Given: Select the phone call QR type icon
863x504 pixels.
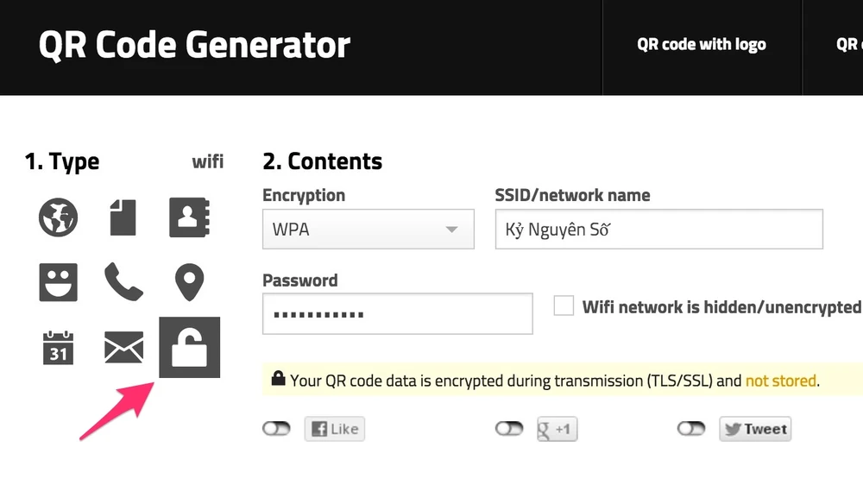Looking at the screenshot, I should [123, 281].
